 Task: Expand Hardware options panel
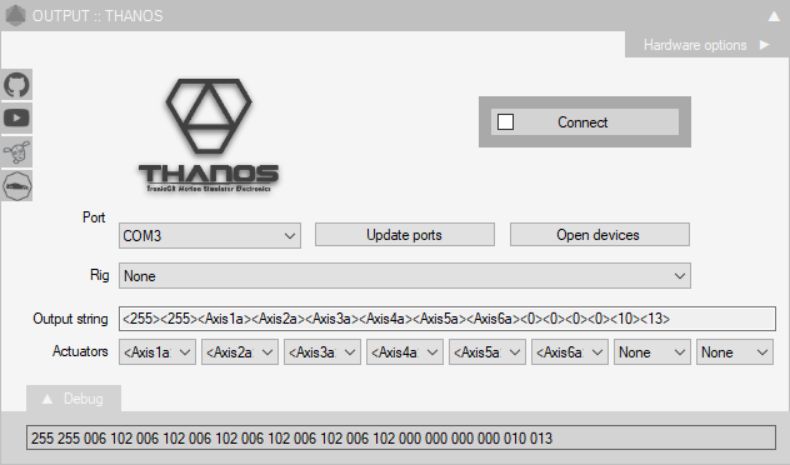[x=706, y=45]
